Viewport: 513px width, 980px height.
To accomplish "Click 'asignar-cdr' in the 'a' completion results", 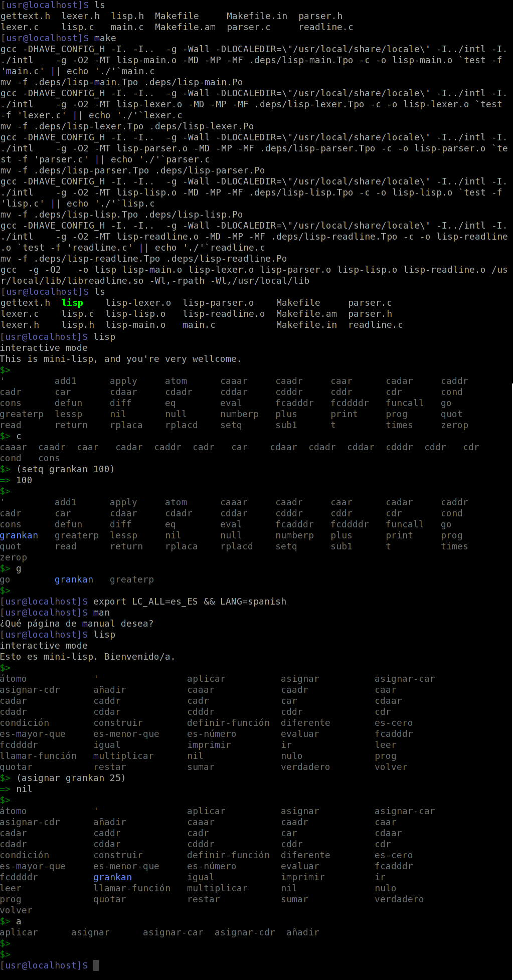I will [245, 932].
